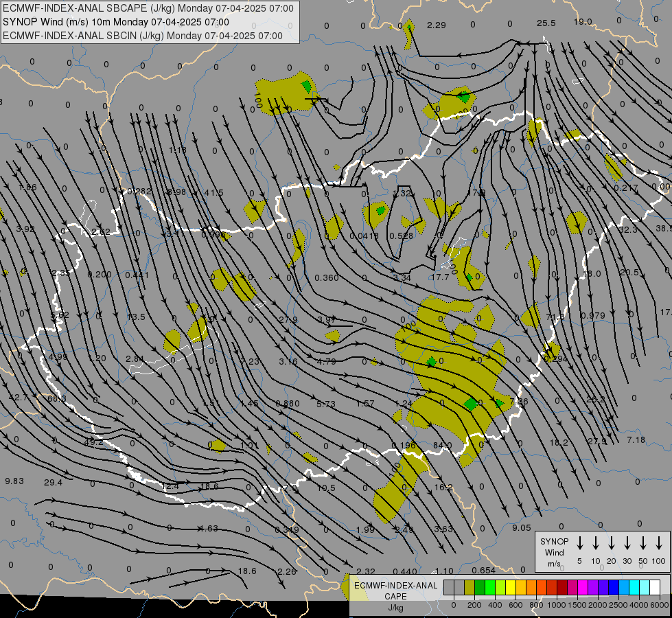Click the 20.5 value on map

pyautogui.click(x=629, y=273)
